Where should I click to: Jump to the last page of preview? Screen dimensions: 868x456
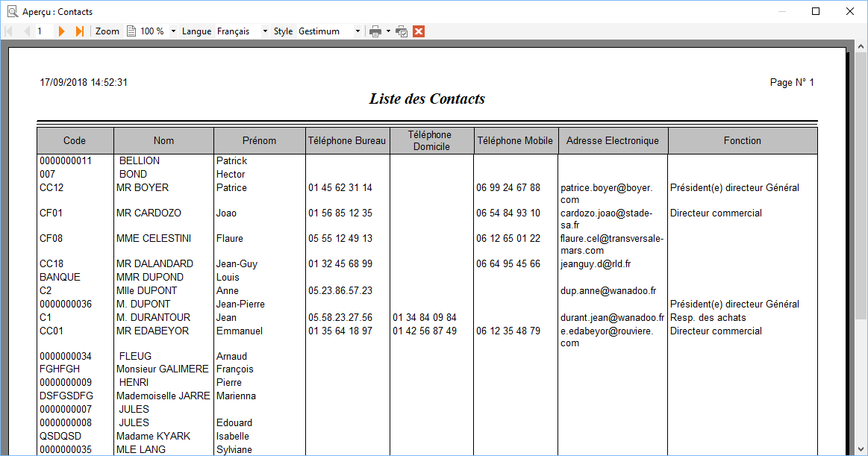coord(80,31)
